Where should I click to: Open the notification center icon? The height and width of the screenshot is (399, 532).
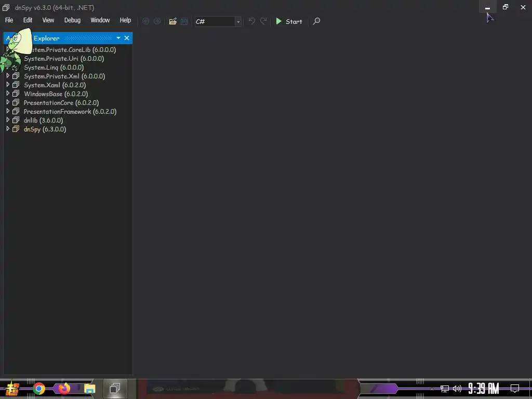click(515, 389)
